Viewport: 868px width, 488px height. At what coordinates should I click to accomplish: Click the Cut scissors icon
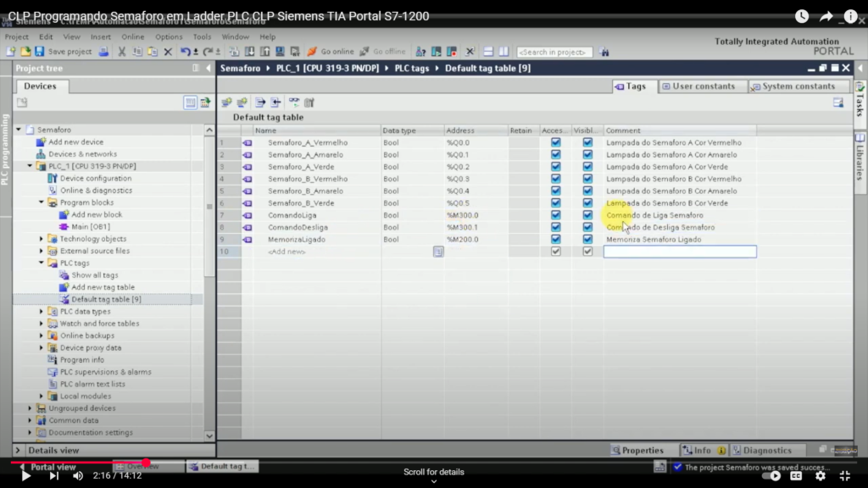tap(122, 52)
